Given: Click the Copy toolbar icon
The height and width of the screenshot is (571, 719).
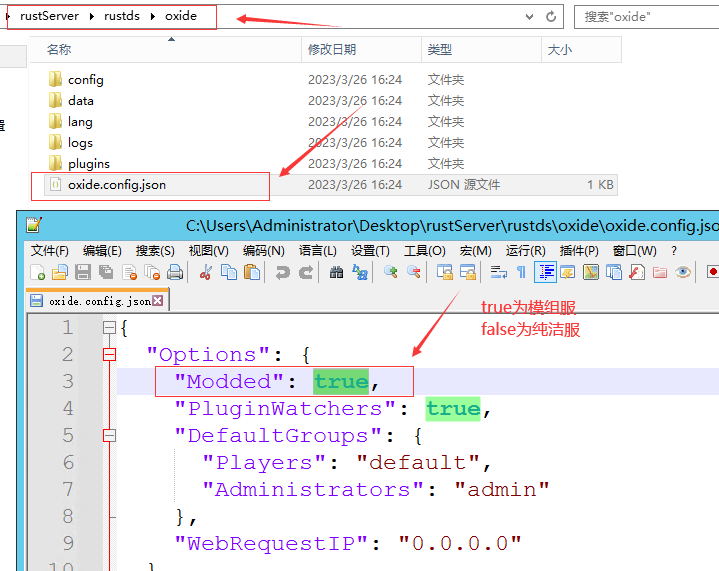Looking at the screenshot, I should coord(229,272).
